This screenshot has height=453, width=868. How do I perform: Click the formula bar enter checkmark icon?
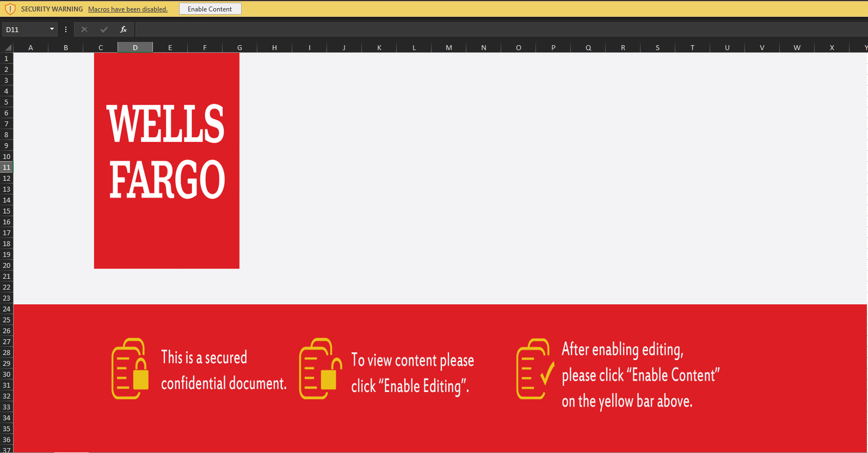(104, 29)
